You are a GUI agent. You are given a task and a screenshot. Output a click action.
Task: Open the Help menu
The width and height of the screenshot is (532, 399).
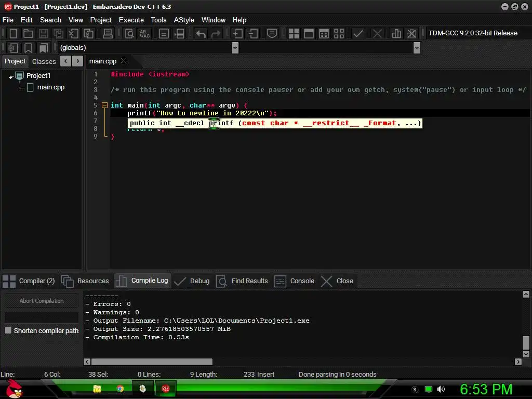240,20
